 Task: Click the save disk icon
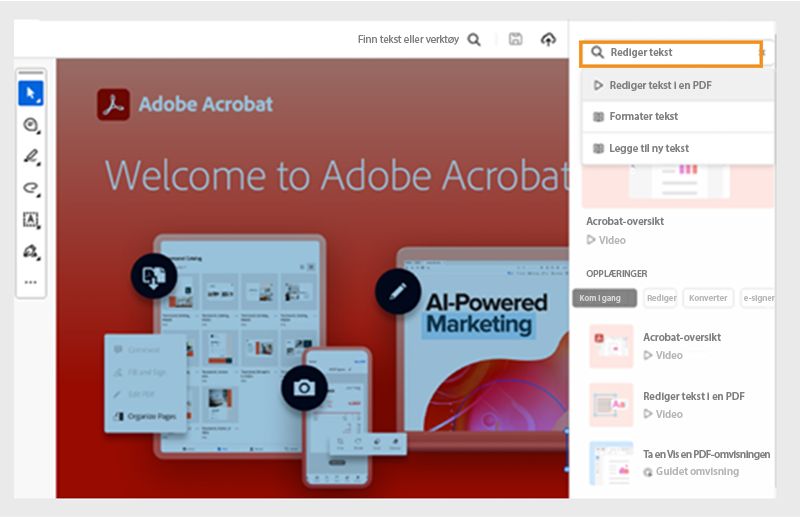click(516, 40)
